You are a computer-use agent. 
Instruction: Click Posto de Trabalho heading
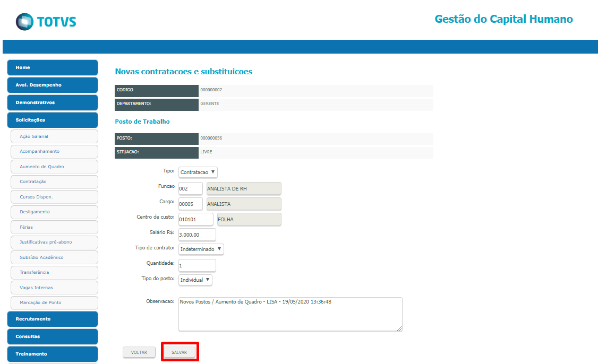click(142, 122)
